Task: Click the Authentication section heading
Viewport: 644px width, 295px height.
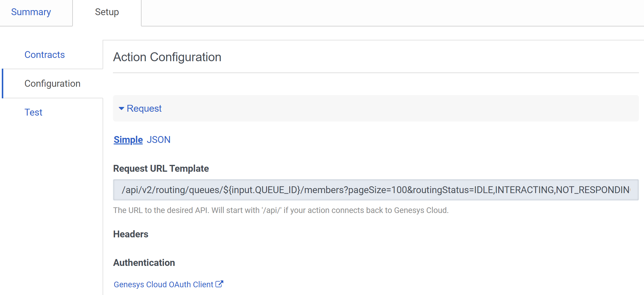Action: [144, 263]
